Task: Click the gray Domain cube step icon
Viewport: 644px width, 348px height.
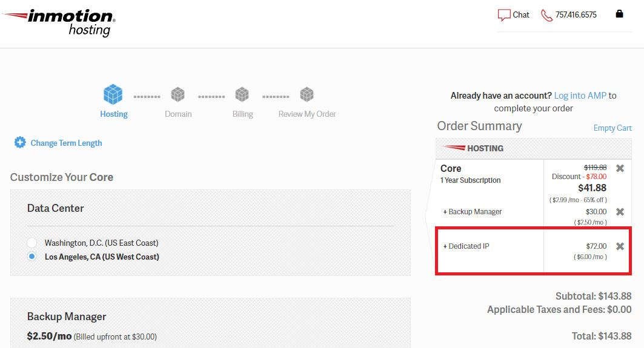Action: (178, 94)
